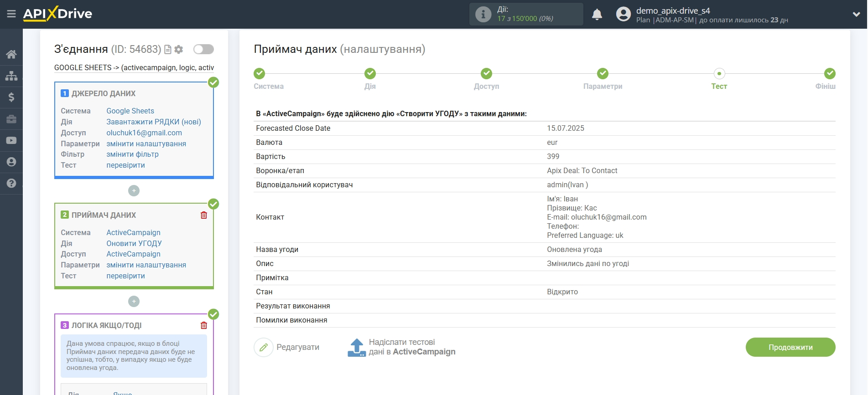The width and height of the screenshot is (868, 395).
Task: Click the Змінились дані по угоді value
Action: pos(588,263)
